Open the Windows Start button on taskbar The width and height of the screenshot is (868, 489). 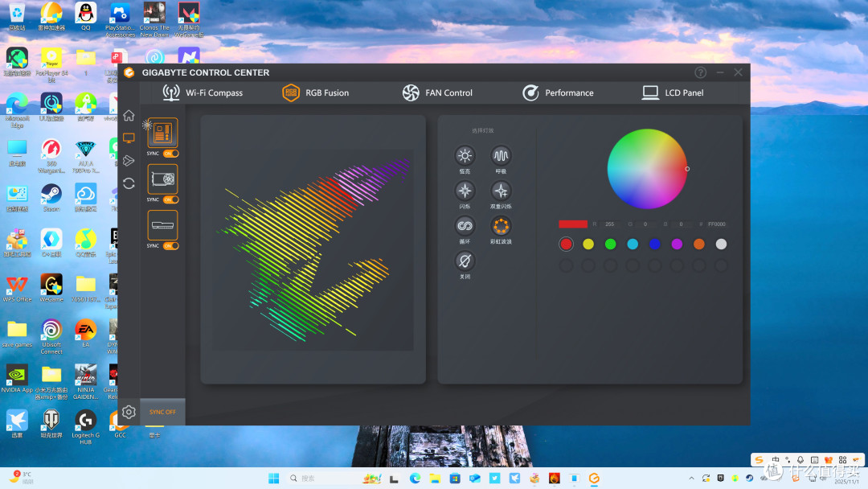pos(273,479)
